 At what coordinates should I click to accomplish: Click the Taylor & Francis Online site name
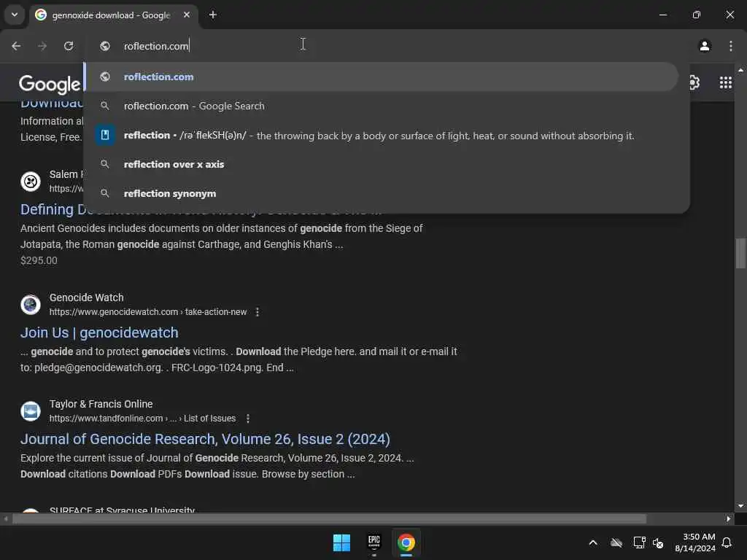(x=101, y=404)
